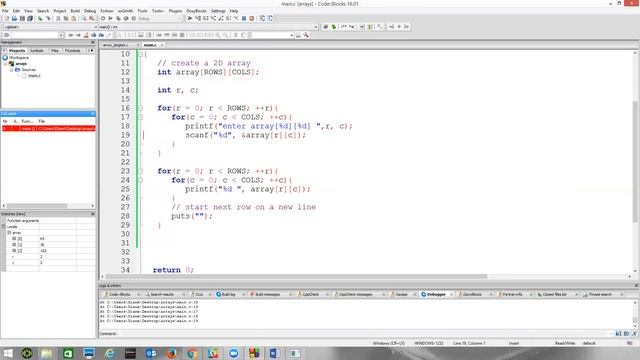The height and width of the screenshot is (360, 640).
Task: Click the editor horizontal scrollbar
Action: [x=296, y=276]
